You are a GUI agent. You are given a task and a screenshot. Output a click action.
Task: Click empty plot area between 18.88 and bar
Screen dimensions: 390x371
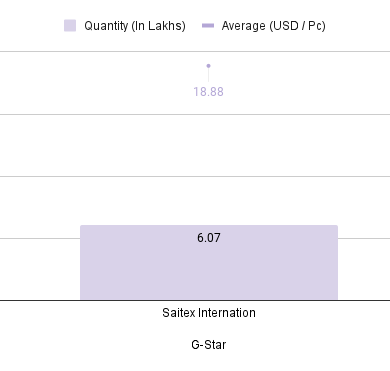click(x=209, y=147)
